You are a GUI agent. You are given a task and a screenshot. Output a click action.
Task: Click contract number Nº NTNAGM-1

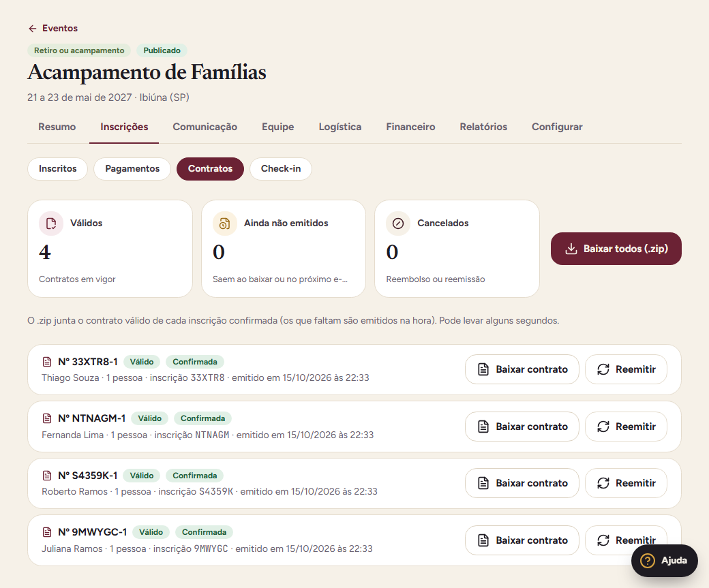coord(92,418)
